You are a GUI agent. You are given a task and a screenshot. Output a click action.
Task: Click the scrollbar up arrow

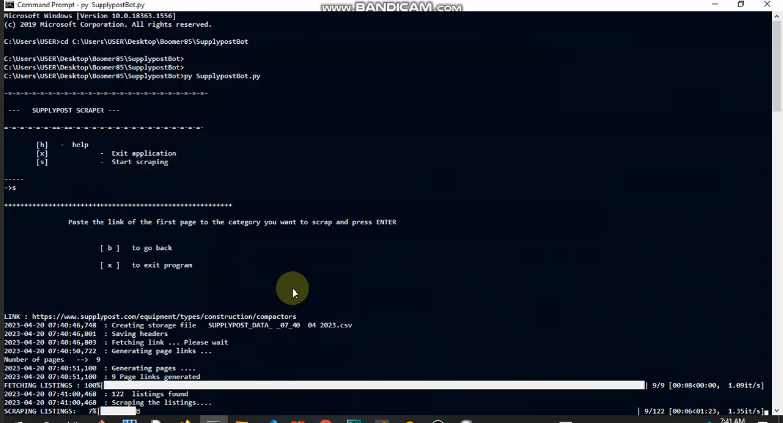[778, 16]
